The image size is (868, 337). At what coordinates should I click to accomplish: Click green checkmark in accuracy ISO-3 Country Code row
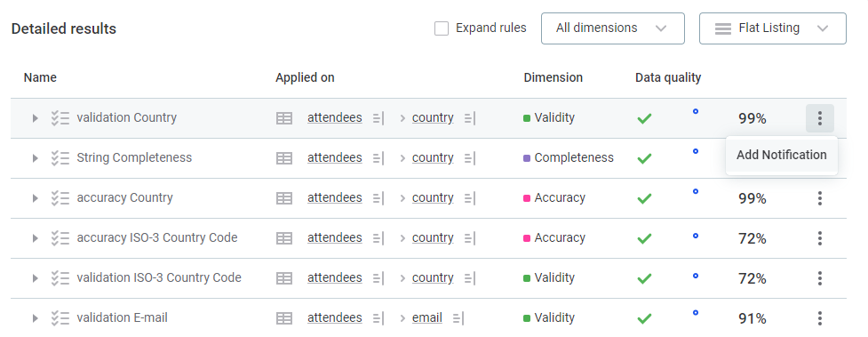point(644,238)
